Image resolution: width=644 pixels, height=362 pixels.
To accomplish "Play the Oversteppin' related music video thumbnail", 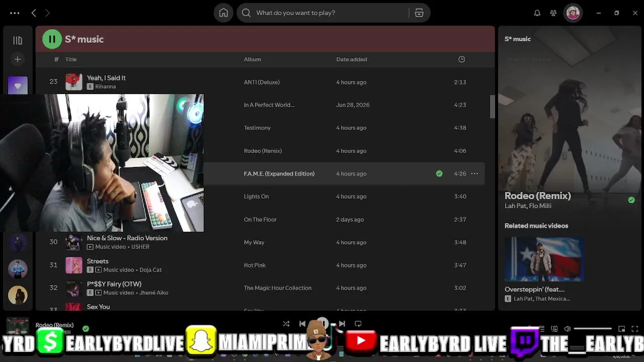I will [x=544, y=259].
